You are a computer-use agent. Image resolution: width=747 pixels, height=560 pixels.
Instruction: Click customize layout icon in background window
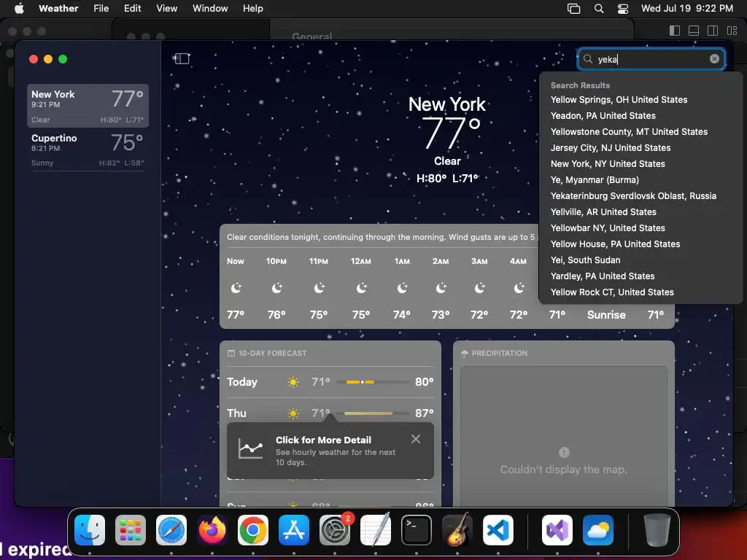tap(732, 31)
